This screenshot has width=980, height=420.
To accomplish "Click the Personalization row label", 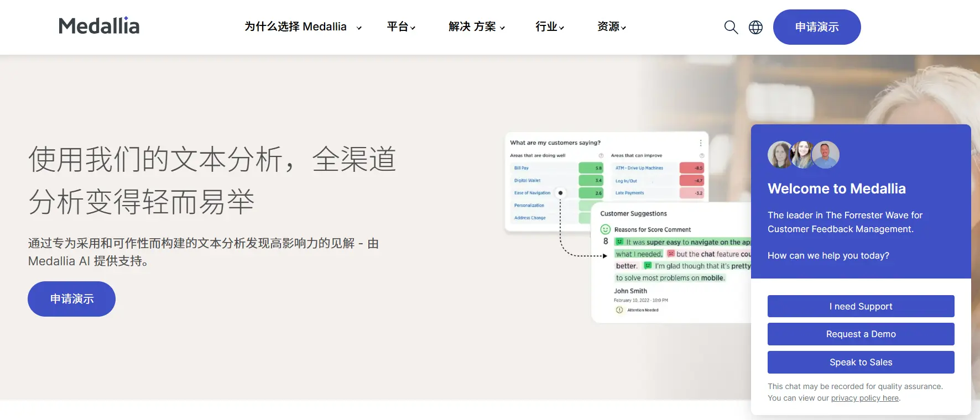I will click(529, 205).
